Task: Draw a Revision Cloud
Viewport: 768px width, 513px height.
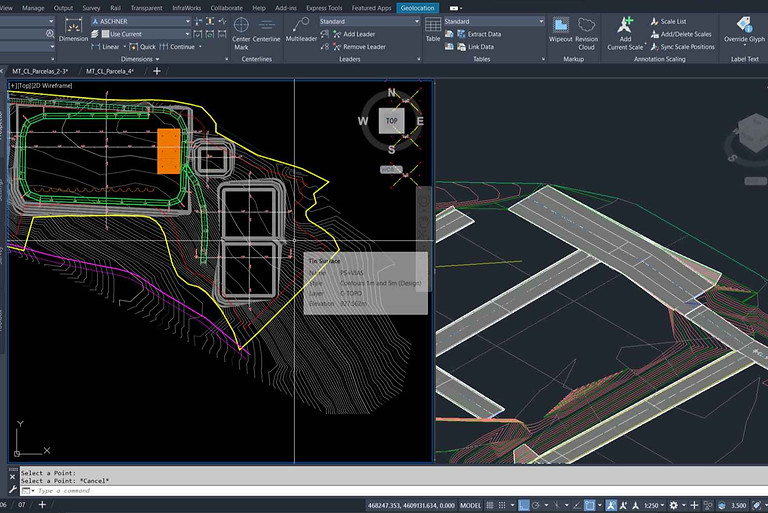Action: 586,33
